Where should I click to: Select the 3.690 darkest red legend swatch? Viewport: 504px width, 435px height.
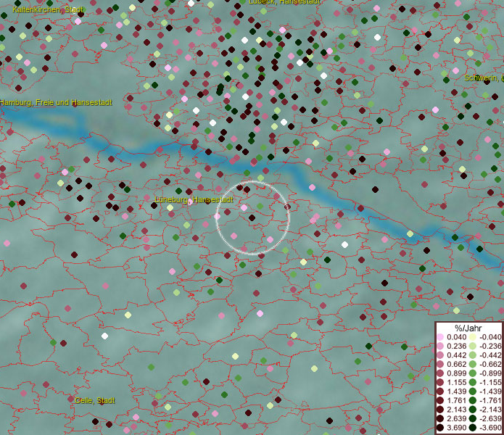coord(440,428)
